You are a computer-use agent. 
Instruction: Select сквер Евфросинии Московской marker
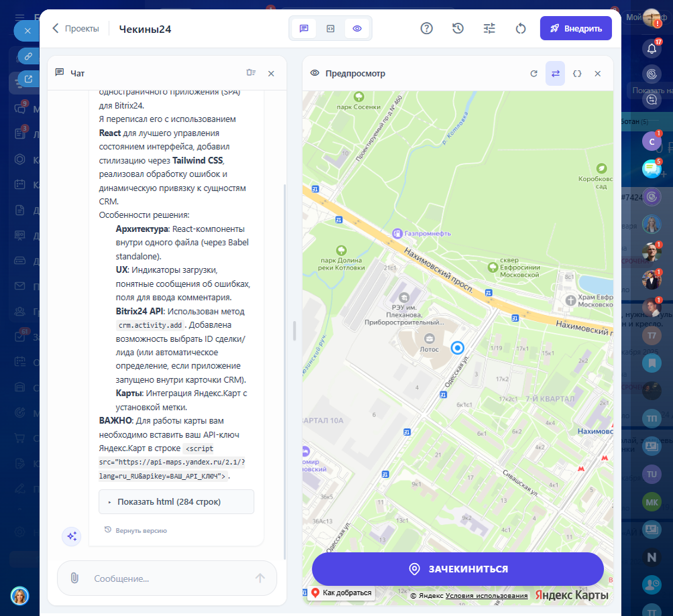tap(493, 267)
